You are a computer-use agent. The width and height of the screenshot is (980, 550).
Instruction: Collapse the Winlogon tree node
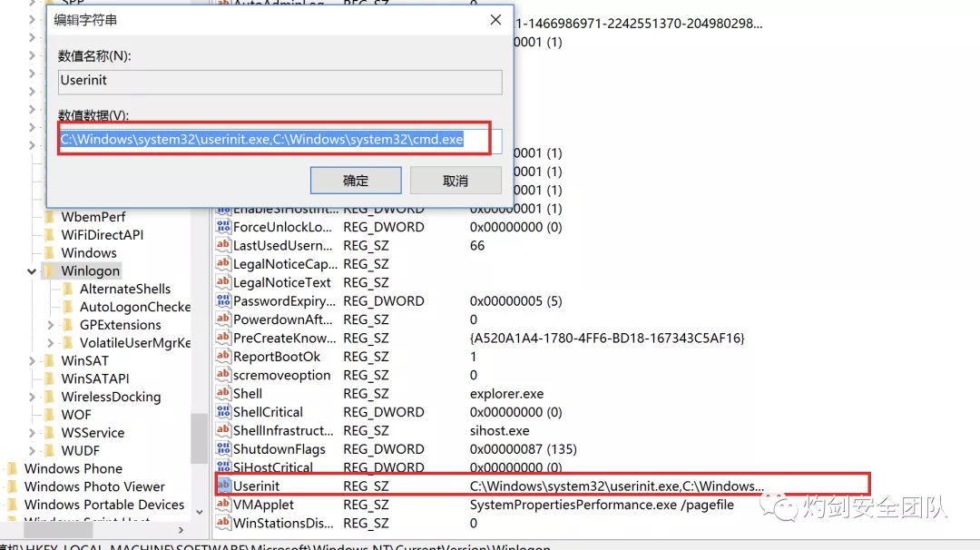[32, 271]
